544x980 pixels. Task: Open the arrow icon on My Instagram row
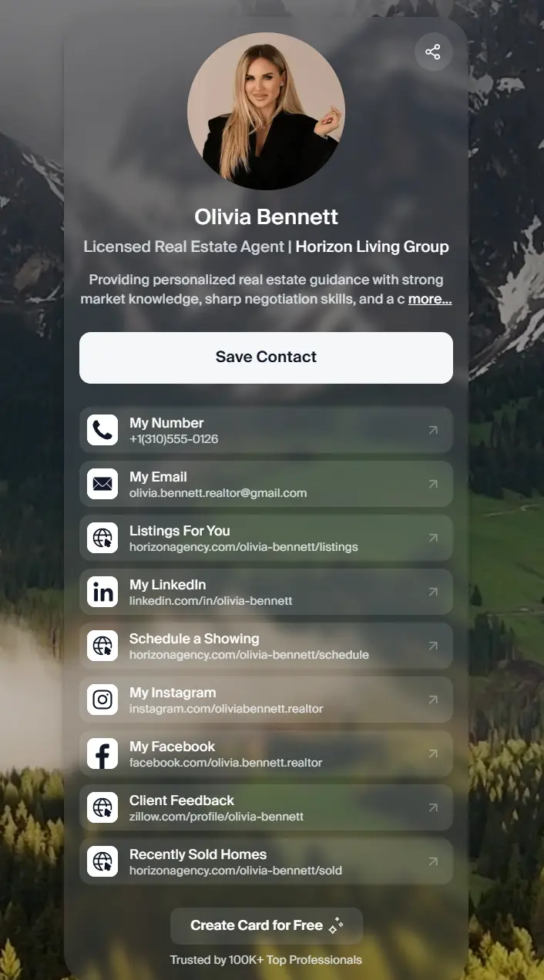(x=433, y=700)
